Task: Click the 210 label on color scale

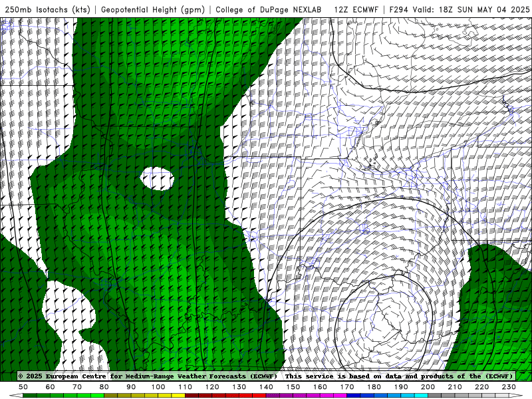Action: (x=455, y=387)
